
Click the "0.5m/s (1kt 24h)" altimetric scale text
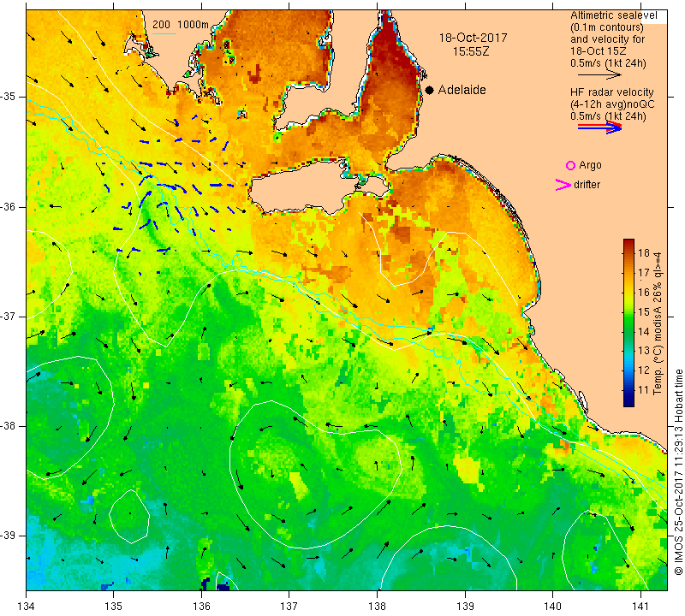click(608, 63)
